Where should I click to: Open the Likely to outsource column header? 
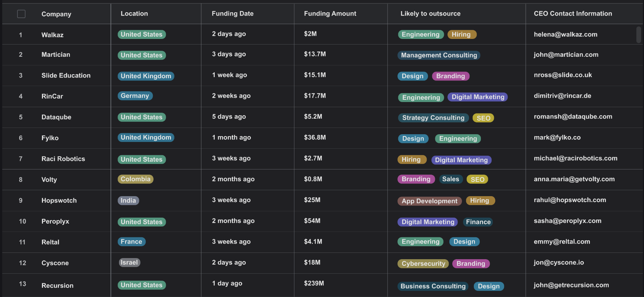[430, 13]
